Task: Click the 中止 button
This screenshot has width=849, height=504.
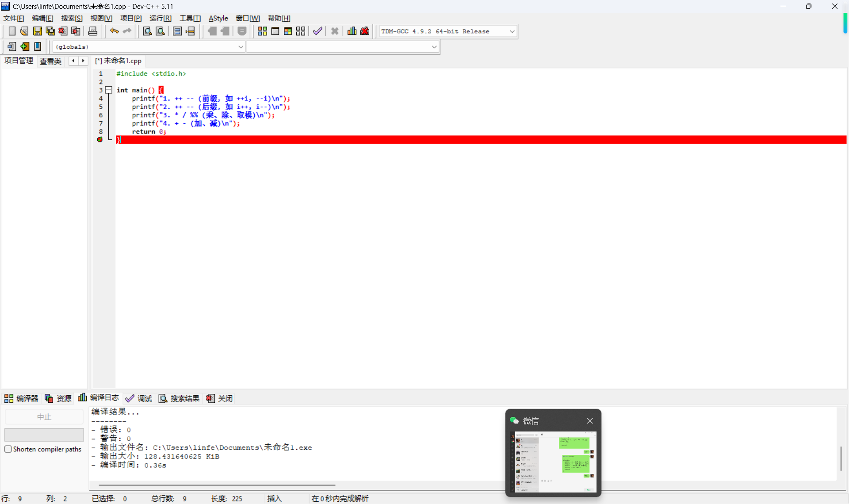Action: [44, 417]
